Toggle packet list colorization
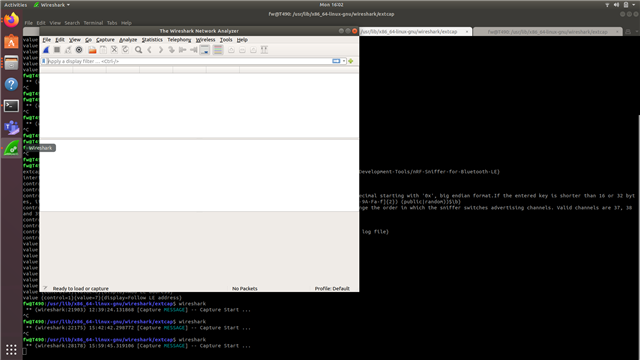Image resolution: width=640 pixels, height=360 pixels. coord(218,50)
